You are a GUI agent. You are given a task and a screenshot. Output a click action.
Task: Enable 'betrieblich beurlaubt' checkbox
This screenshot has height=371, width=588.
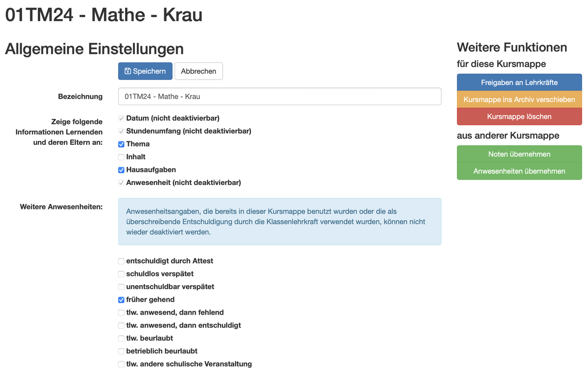click(x=121, y=351)
